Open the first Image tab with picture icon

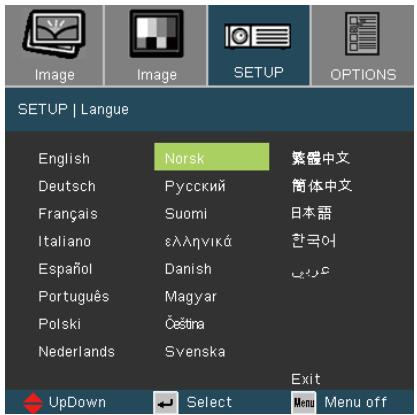point(54,46)
